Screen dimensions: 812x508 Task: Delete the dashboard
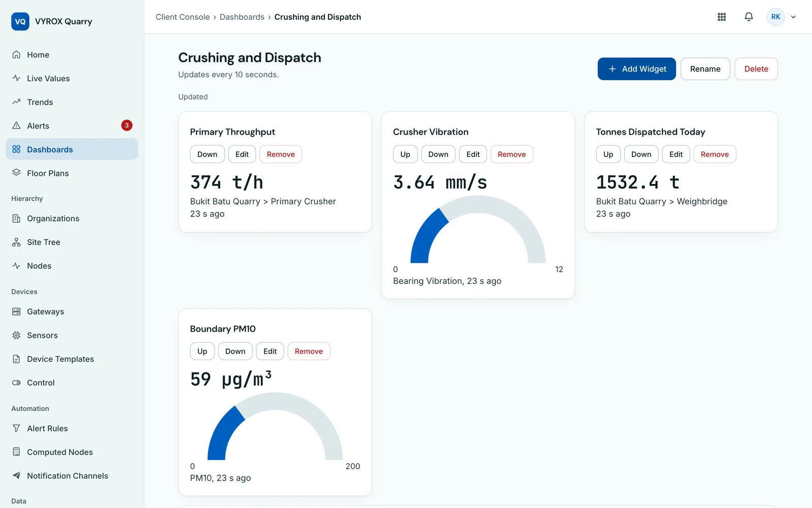click(x=756, y=69)
